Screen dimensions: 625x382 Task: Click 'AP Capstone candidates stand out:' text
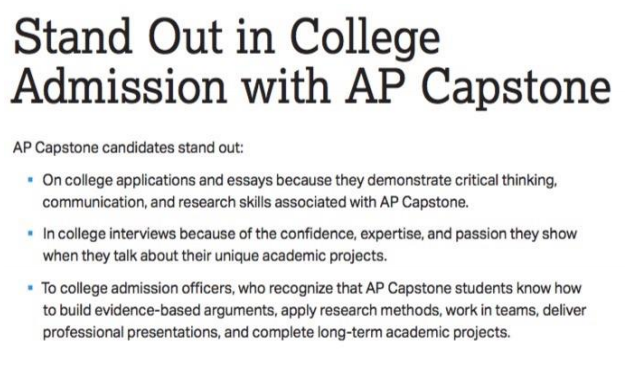128,148
